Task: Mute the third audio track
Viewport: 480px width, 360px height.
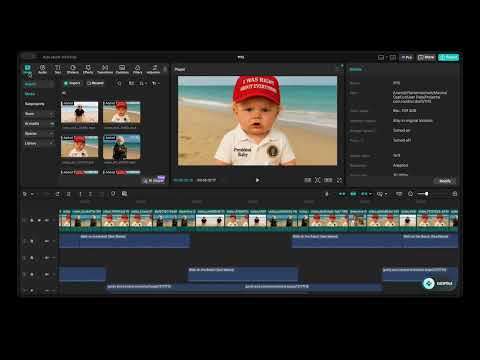Action: pos(47,274)
